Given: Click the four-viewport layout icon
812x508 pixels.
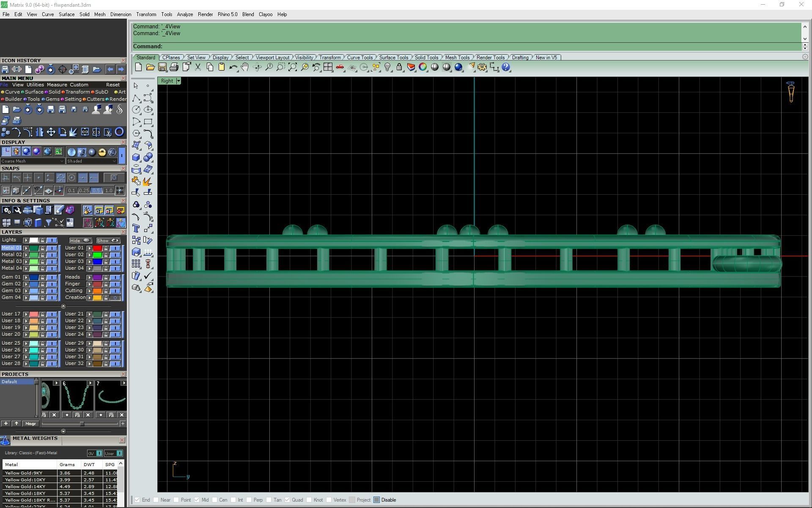Looking at the screenshot, I should tap(328, 67).
